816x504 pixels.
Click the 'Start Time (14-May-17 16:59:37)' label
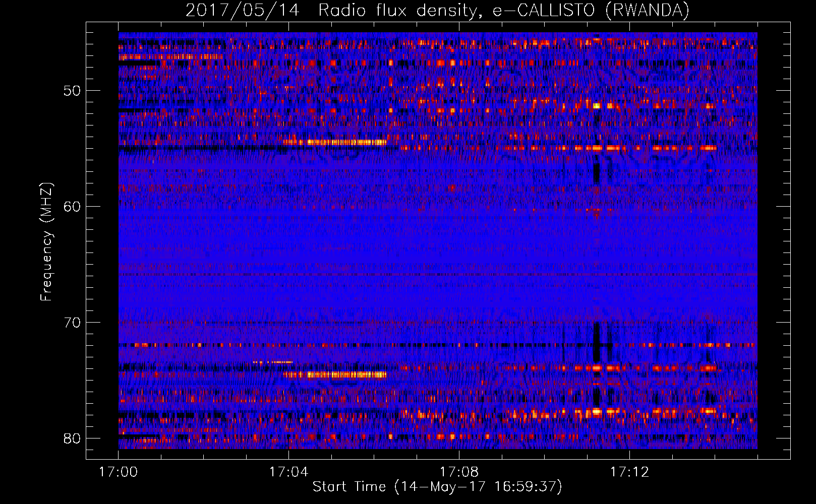[437, 487]
